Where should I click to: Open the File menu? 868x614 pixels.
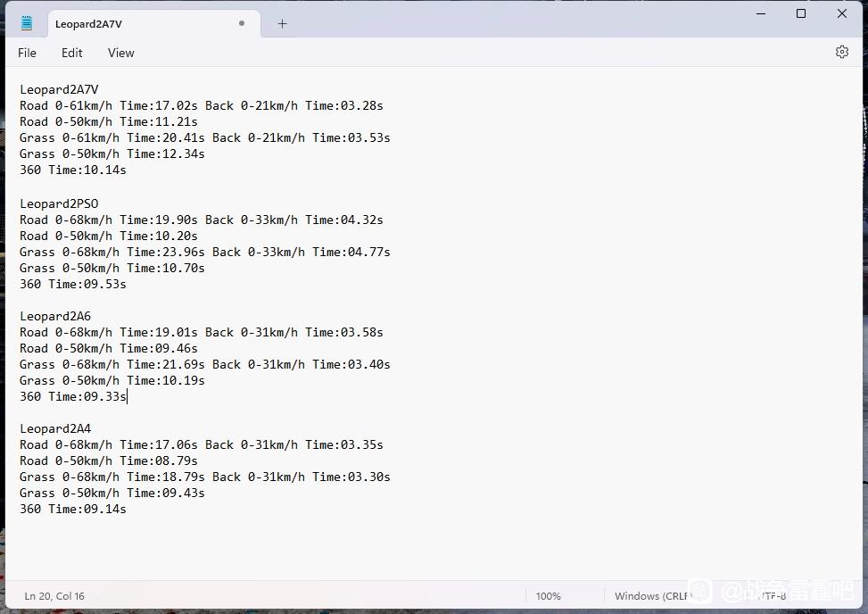tap(27, 53)
